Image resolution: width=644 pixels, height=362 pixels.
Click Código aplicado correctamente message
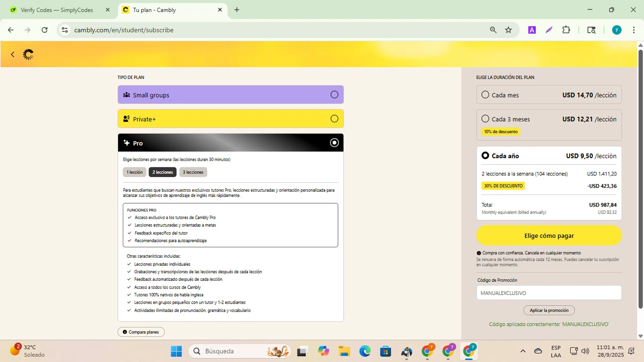coord(549,324)
